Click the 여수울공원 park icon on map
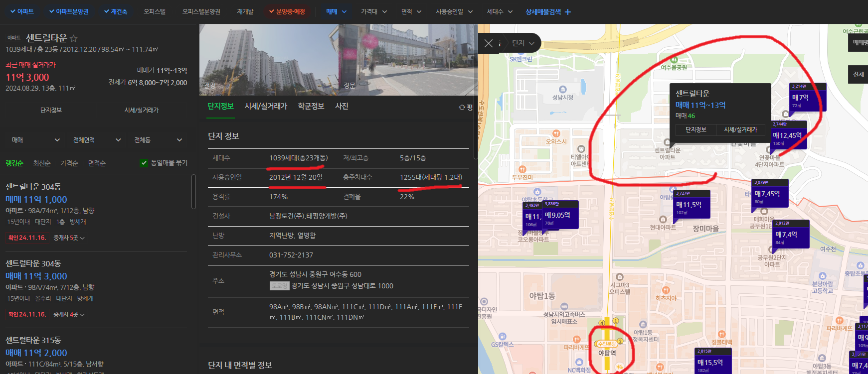Viewport: 868px width, 374px height. (x=674, y=59)
